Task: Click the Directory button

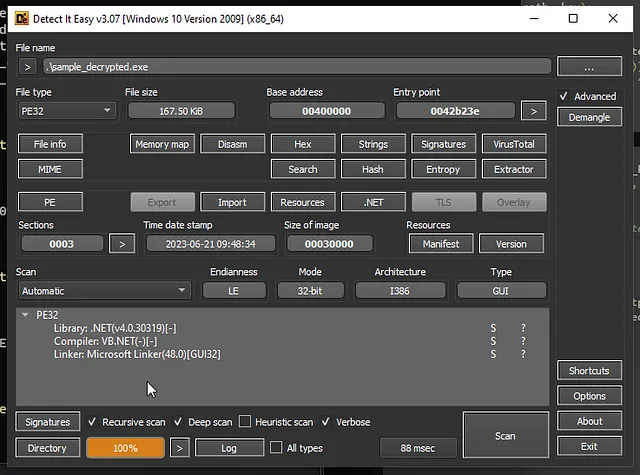Action: pyautogui.click(x=48, y=448)
